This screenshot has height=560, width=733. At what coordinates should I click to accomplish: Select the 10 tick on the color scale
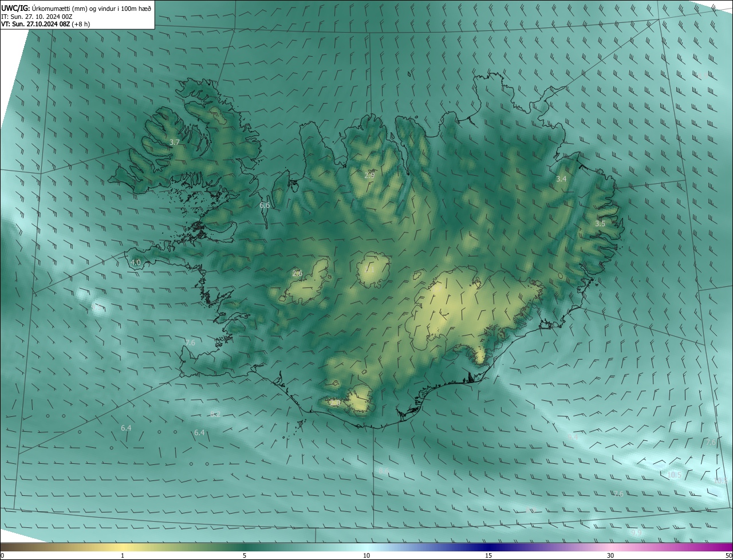point(366,556)
